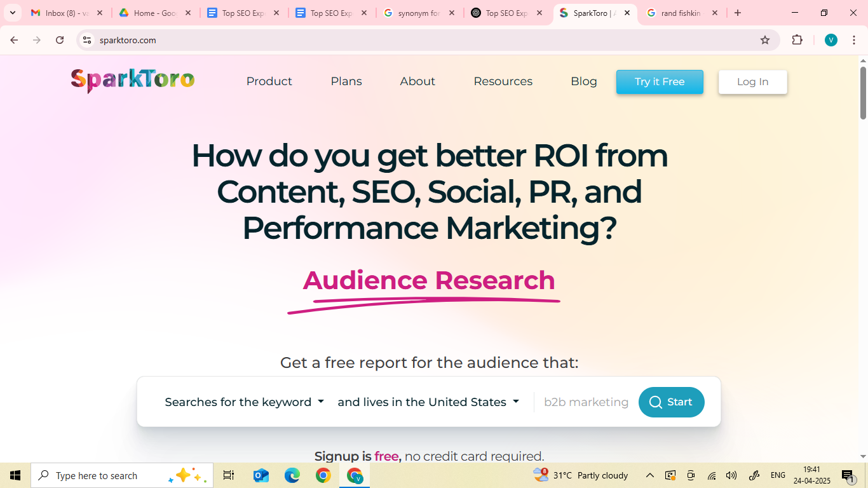Open Task View on taskbar
Viewport: 868px width, 488px height.
229,475
